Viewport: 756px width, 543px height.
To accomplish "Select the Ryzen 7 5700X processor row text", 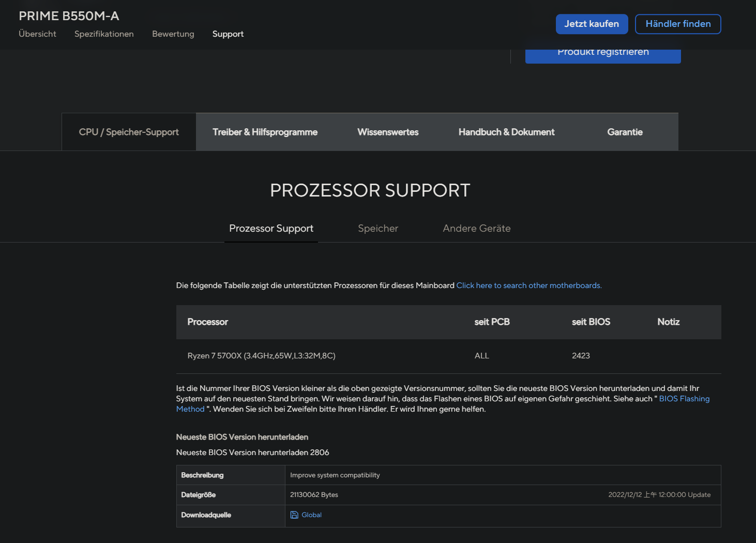I will click(261, 356).
